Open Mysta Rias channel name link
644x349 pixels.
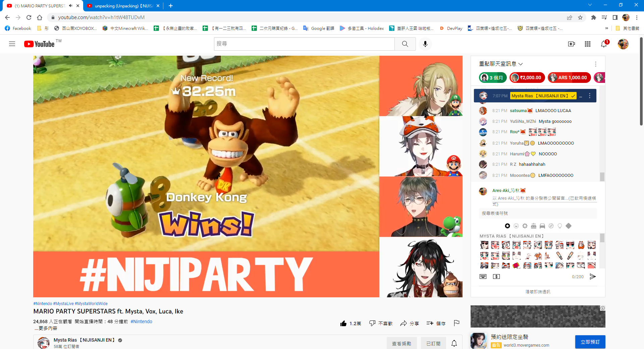tap(84, 340)
